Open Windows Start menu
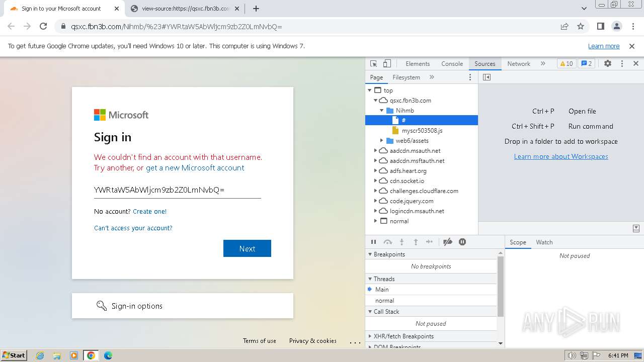The image size is (644, 362). 14,355
